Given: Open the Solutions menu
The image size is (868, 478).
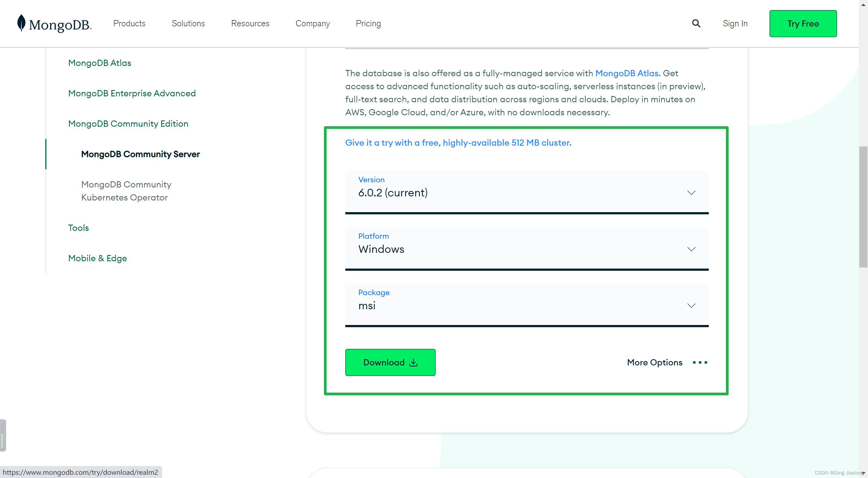Looking at the screenshot, I should 188,24.
